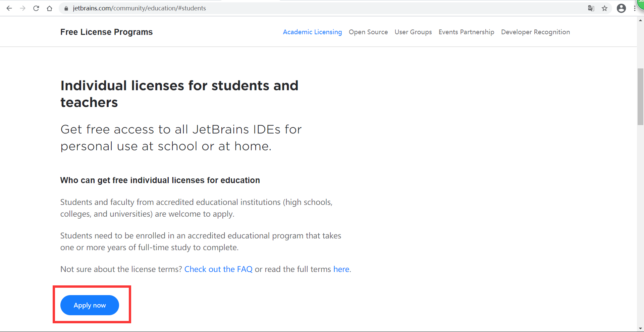Image resolution: width=644 pixels, height=332 pixels.
Task: Open Developer Recognition in the navigation
Action: (535, 32)
